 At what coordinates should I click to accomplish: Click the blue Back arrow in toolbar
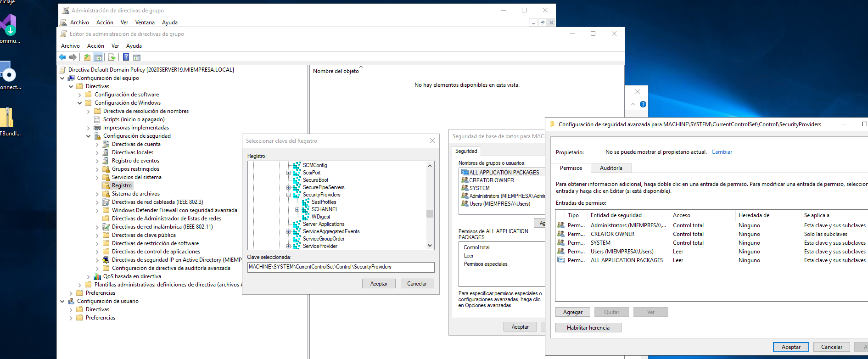pos(62,57)
